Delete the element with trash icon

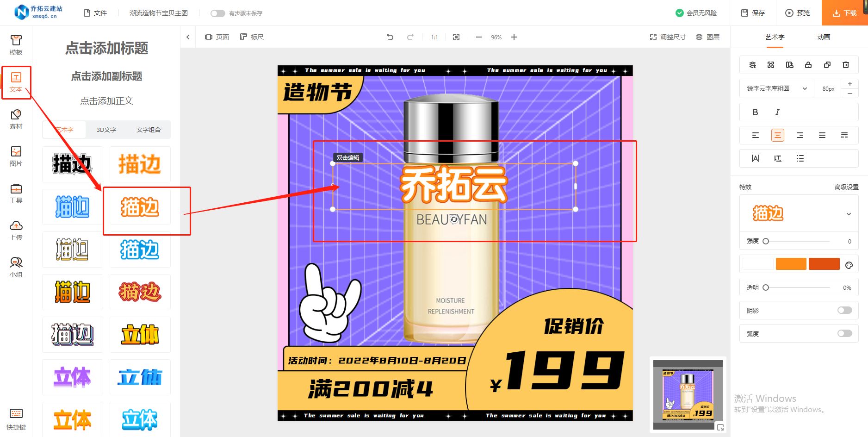point(846,65)
